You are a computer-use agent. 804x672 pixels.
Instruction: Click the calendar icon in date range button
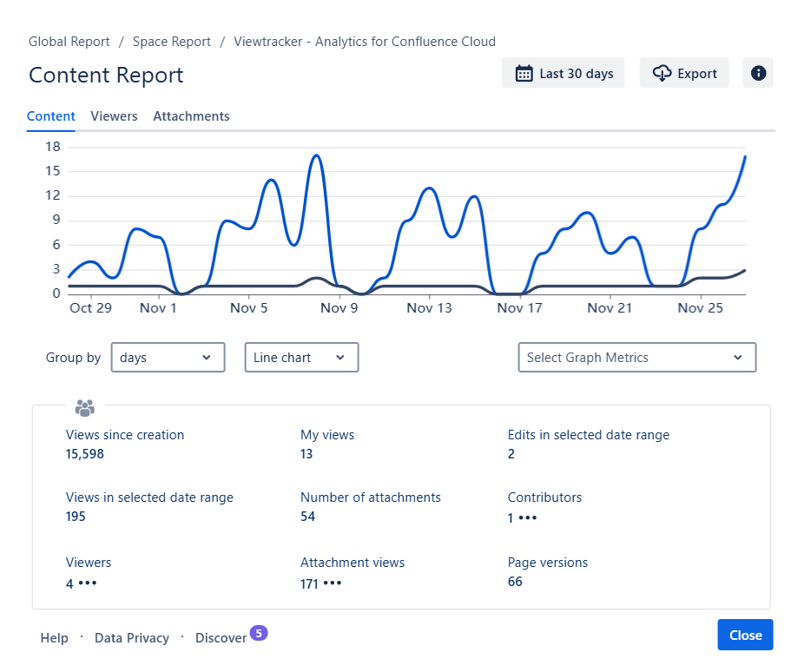[524, 74]
